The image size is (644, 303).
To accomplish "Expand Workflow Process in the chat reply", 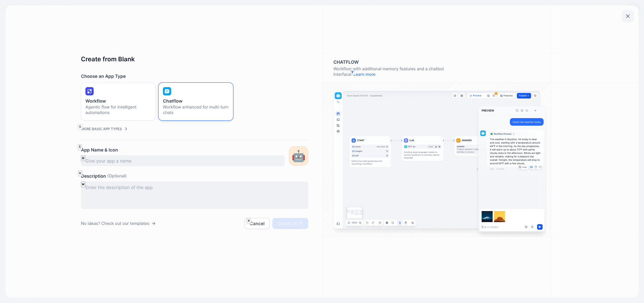I will pyautogui.click(x=502, y=134).
